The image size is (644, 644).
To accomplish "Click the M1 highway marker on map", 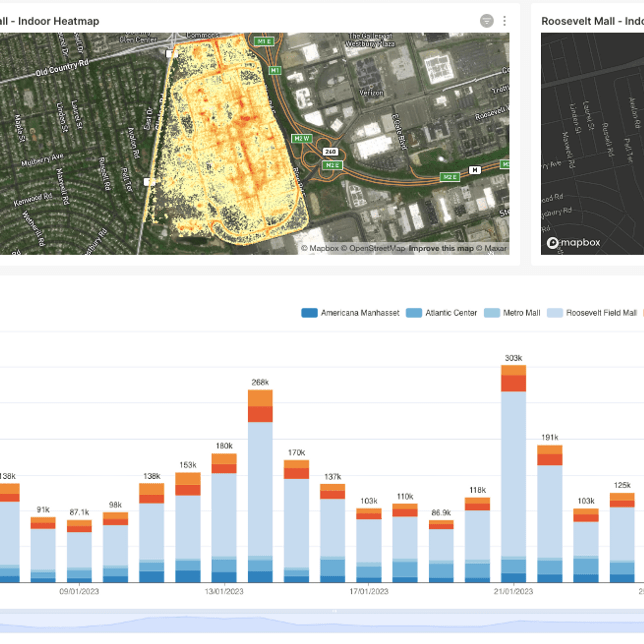I will point(275,70).
